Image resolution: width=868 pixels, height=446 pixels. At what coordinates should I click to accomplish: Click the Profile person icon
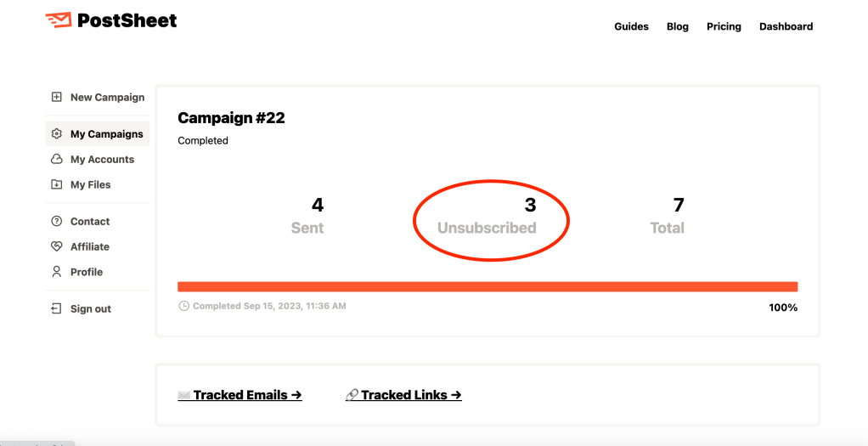point(57,273)
